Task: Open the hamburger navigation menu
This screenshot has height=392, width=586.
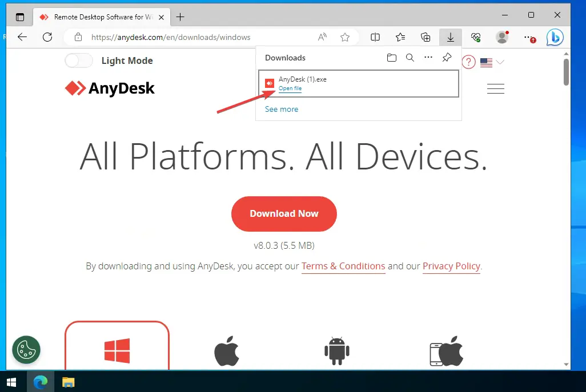Action: (496, 88)
